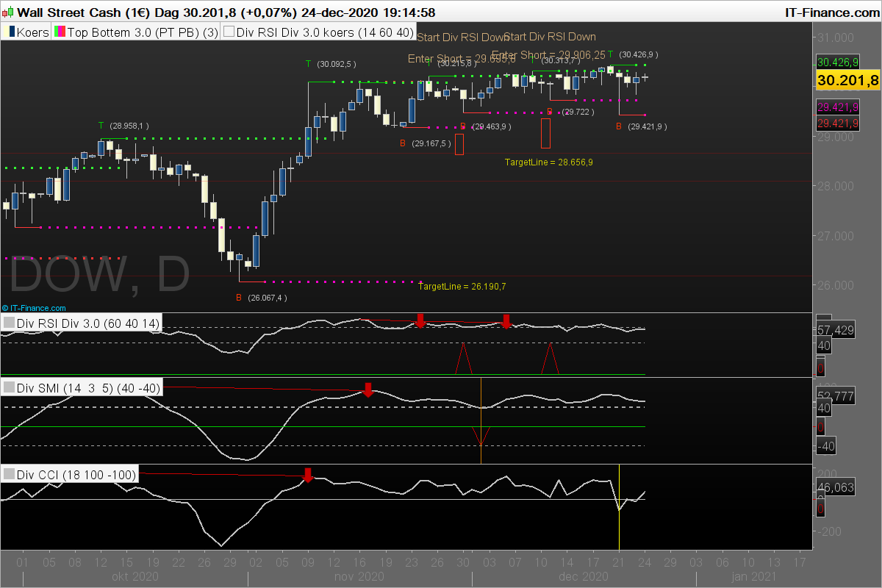Click the TargetLine = 28.656,9 annotation
This screenshot has height=588, width=882.
(x=549, y=162)
